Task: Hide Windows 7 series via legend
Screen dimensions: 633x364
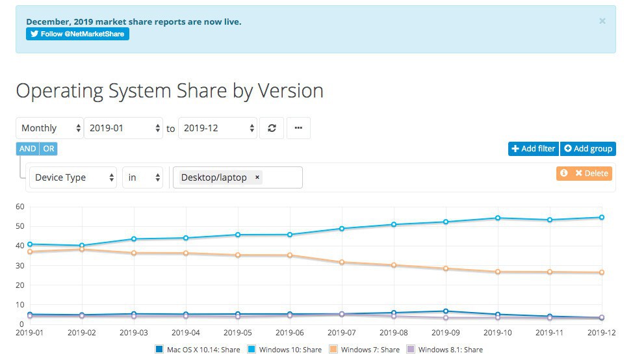Action: [364, 350]
